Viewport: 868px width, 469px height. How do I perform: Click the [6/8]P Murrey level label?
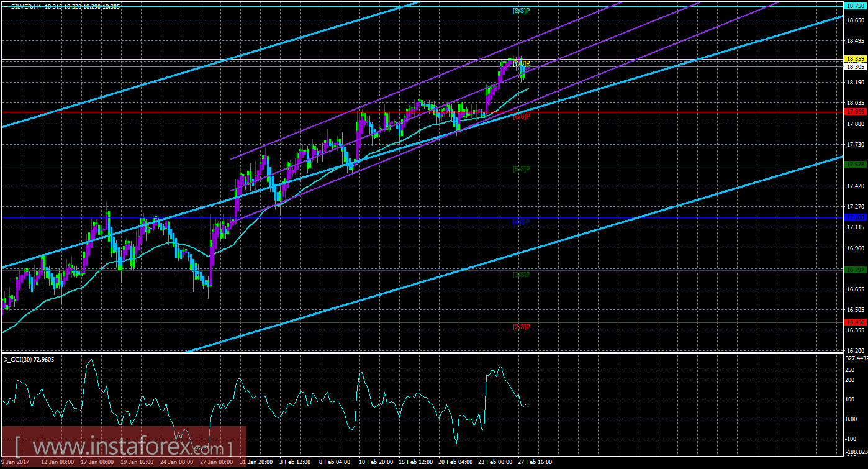pos(521,116)
